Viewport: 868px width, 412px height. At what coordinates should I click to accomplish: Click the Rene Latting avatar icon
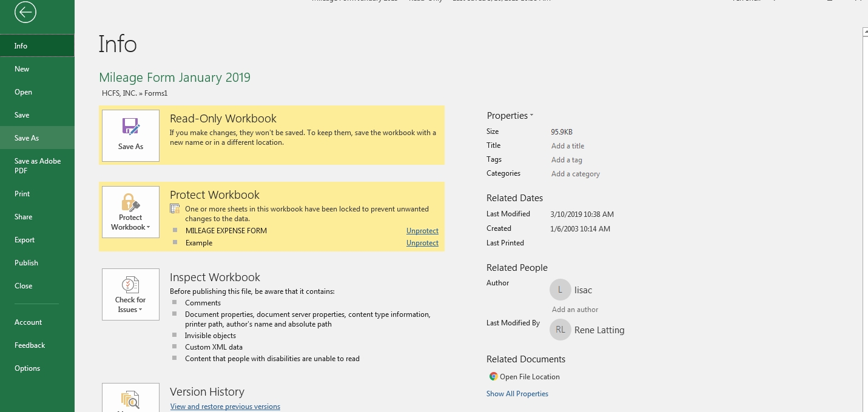[x=560, y=330]
